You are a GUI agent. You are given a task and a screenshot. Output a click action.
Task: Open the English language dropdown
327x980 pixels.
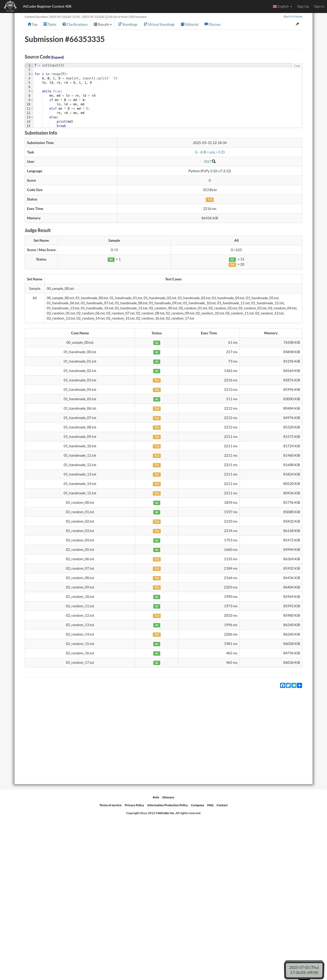pos(282,6)
